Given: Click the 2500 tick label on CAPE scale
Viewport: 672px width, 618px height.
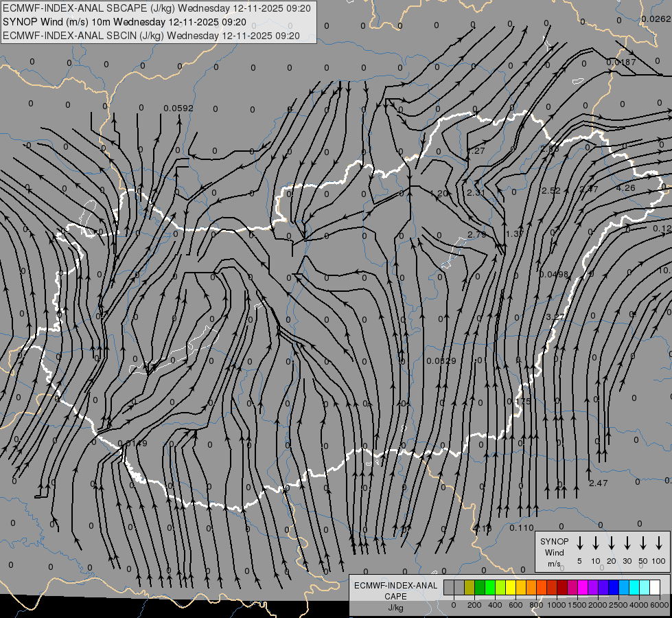Looking at the screenshot, I should (618, 605).
